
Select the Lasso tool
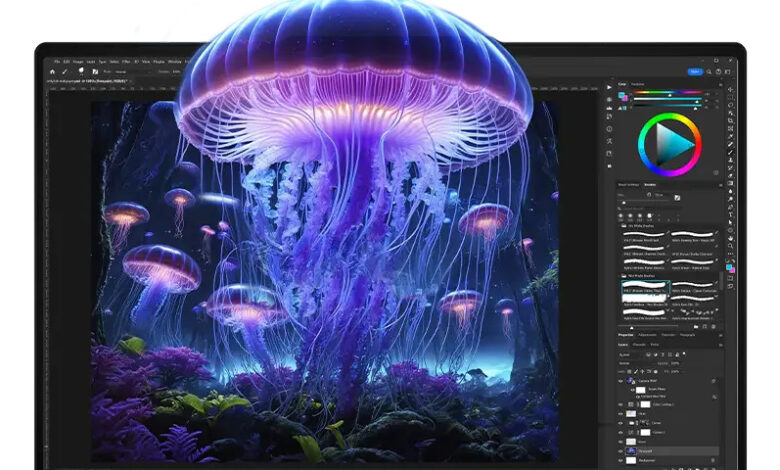[730, 105]
